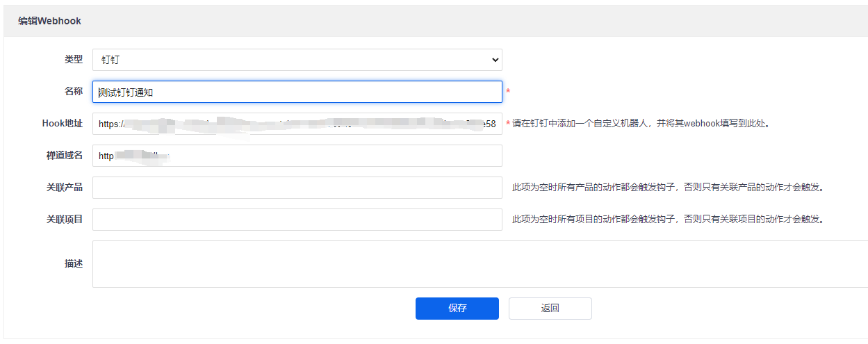
Task: Click the 禅道域名 input field
Action: point(297,156)
